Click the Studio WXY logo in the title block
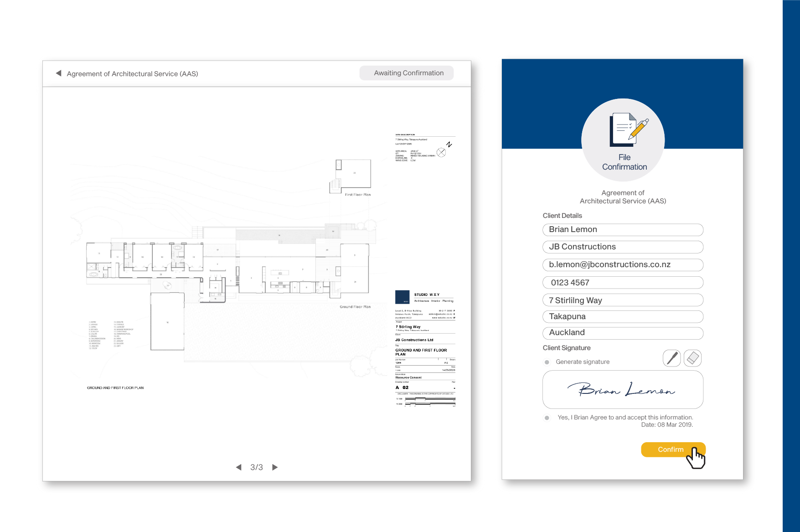The height and width of the screenshot is (532, 800). click(402, 296)
